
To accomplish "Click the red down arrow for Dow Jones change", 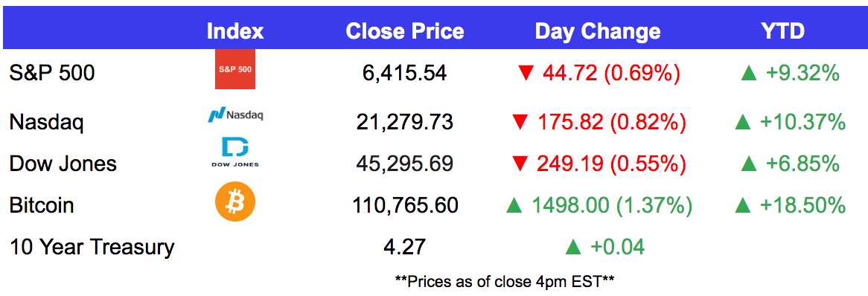I will point(520,164).
